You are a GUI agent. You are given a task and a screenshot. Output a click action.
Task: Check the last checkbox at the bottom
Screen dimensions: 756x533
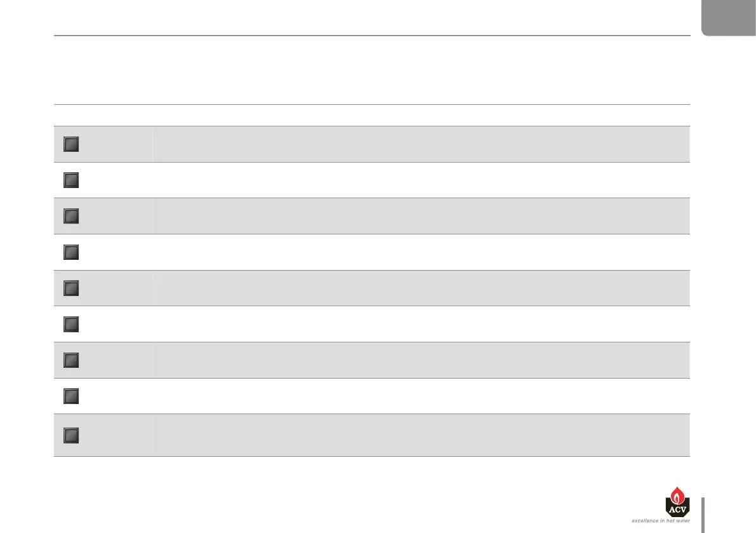pyautogui.click(x=71, y=435)
